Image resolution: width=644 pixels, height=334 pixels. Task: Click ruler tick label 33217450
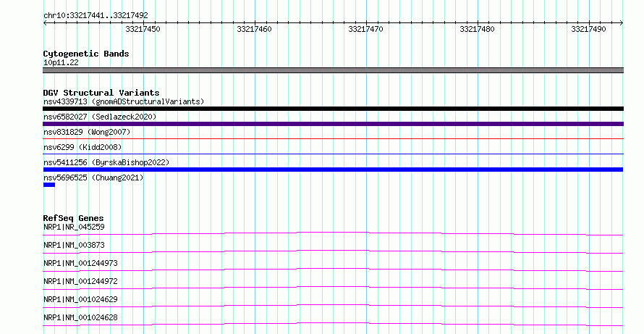pyautogui.click(x=143, y=29)
